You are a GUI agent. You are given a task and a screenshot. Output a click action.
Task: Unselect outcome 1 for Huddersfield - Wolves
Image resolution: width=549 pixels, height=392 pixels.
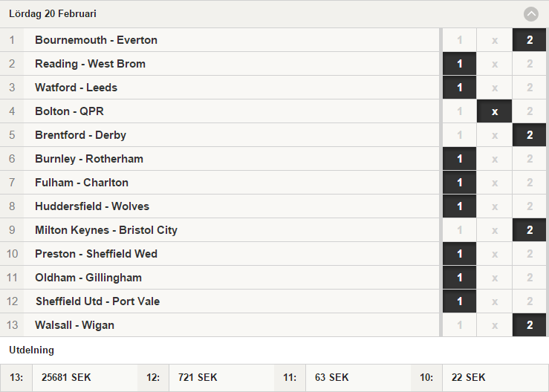click(x=459, y=206)
